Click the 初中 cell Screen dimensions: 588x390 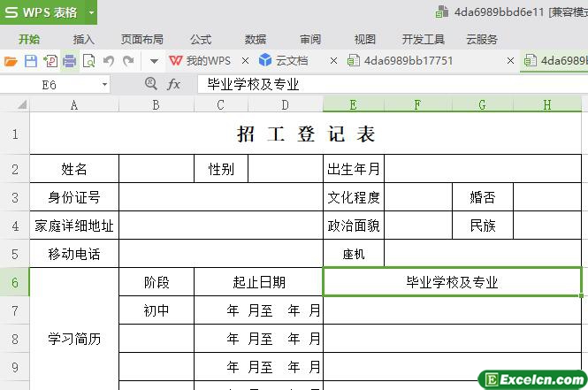[157, 310]
